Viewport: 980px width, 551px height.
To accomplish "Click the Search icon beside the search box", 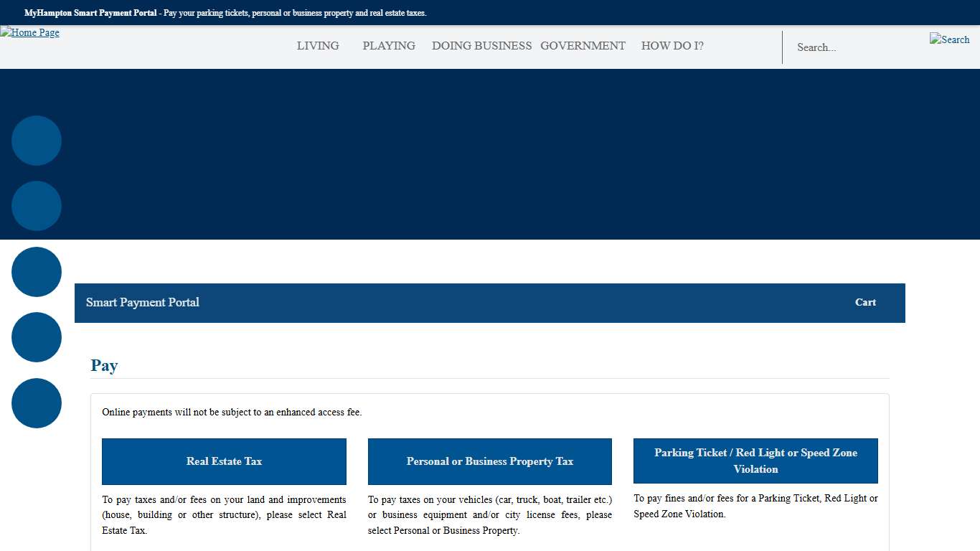I will 948,39.
